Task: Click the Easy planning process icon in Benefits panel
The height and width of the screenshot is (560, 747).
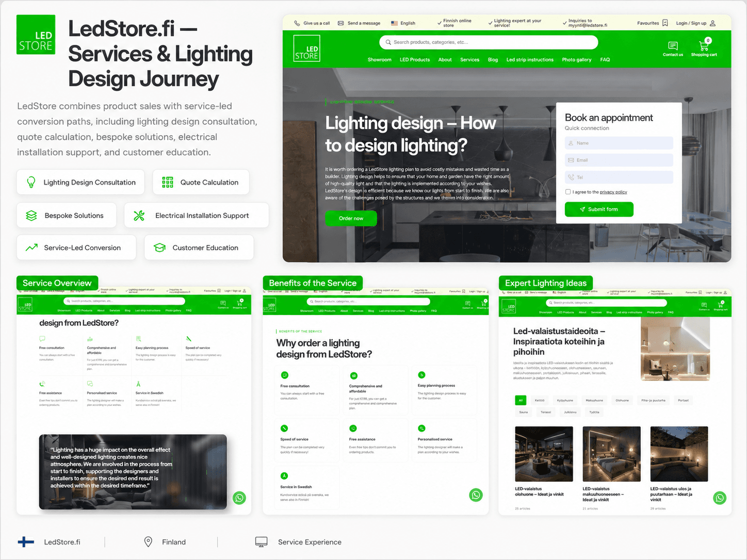Action: (x=421, y=375)
